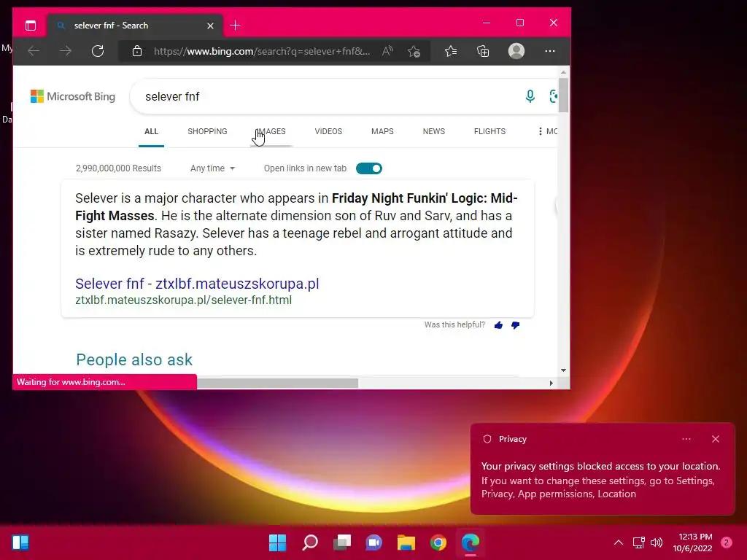The image size is (747, 560).
Task: Activate the Read aloud icon
Action: [388, 51]
